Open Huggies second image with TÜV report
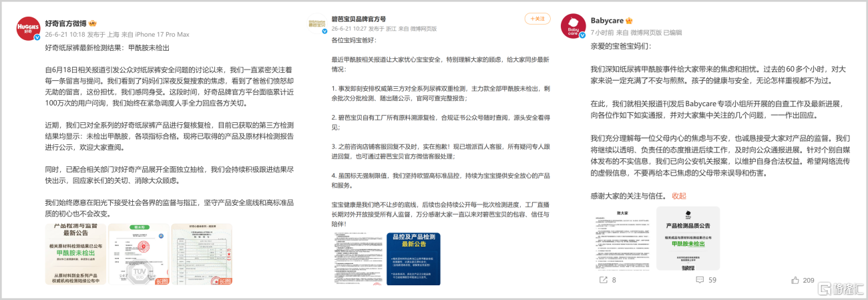 (140, 254)
